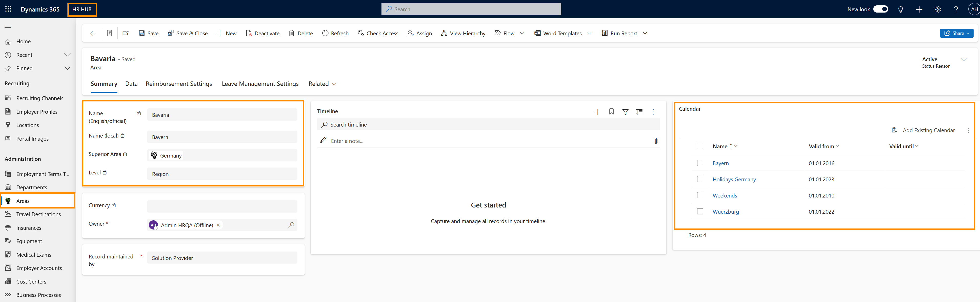Click the Share button
Image resolution: width=980 pixels, height=302 pixels.
(x=956, y=34)
